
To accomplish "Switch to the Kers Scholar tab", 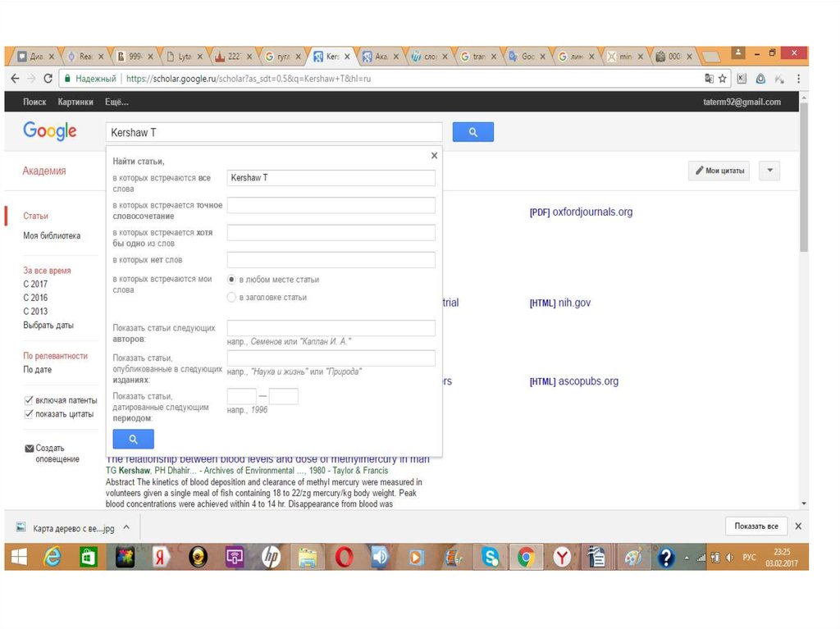I will [332, 57].
